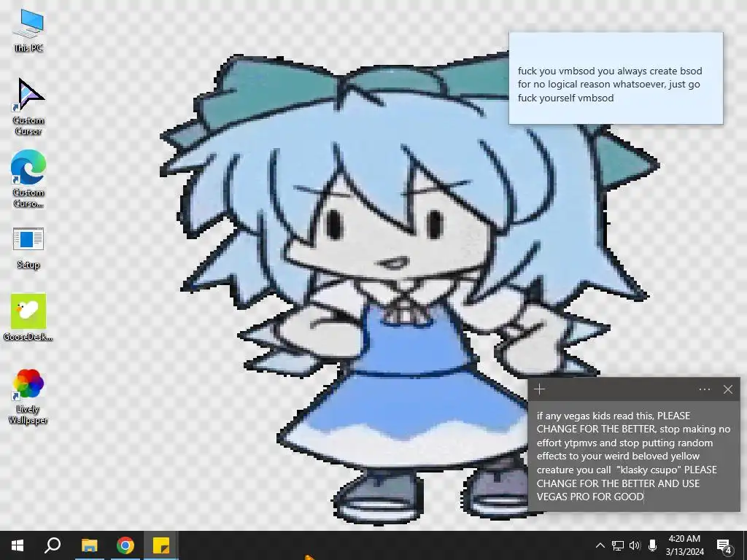
Task: Click the microphone tray icon
Action: [x=652, y=545]
